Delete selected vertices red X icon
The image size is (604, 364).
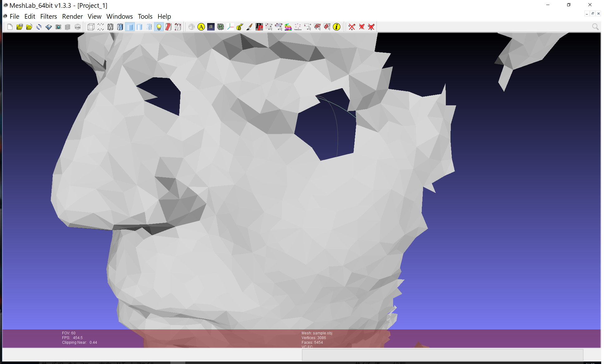tap(352, 27)
